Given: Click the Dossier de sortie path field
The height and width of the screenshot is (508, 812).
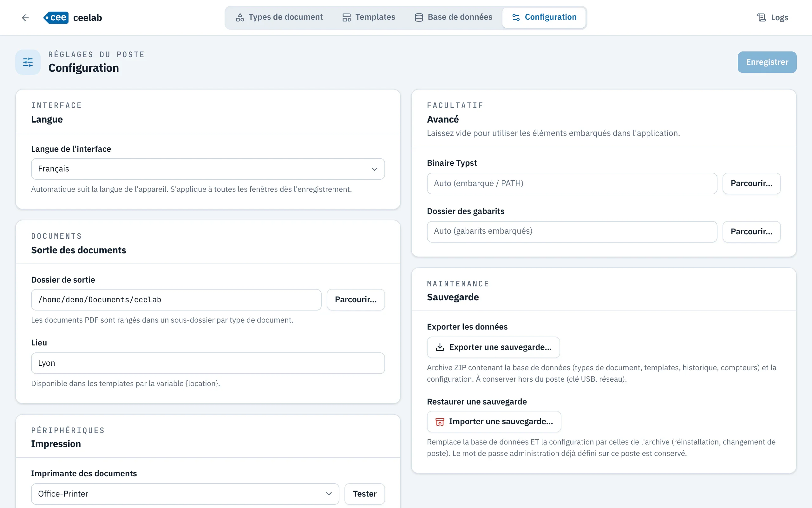Looking at the screenshot, I should tap(176, 300).
